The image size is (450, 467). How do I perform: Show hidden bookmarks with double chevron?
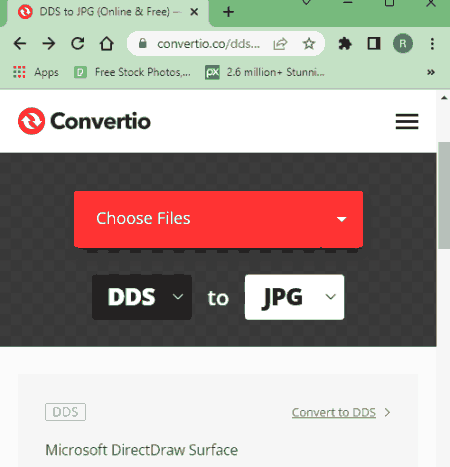(431, 72)
